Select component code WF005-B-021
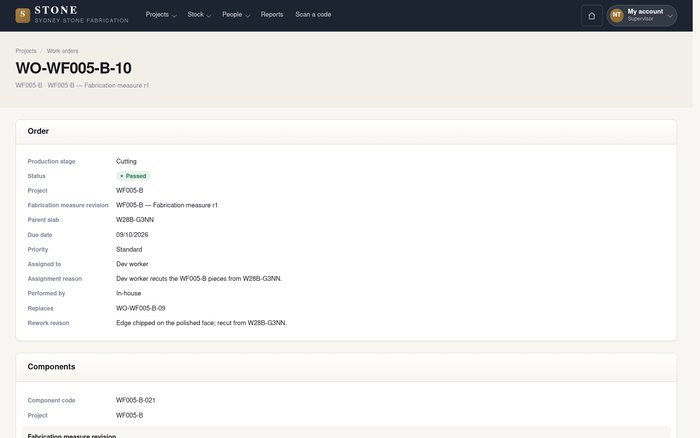 pyautogui.click(x=136, y=400)
